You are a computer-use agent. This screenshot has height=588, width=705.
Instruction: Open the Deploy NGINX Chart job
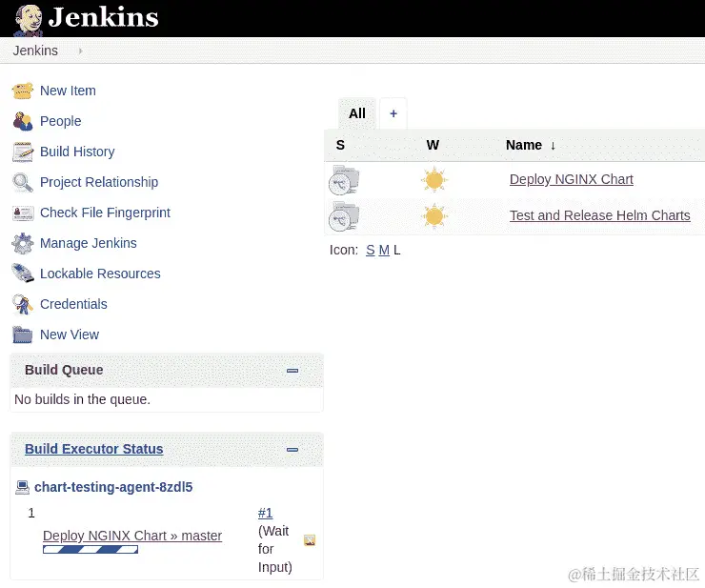click(571, 179)
